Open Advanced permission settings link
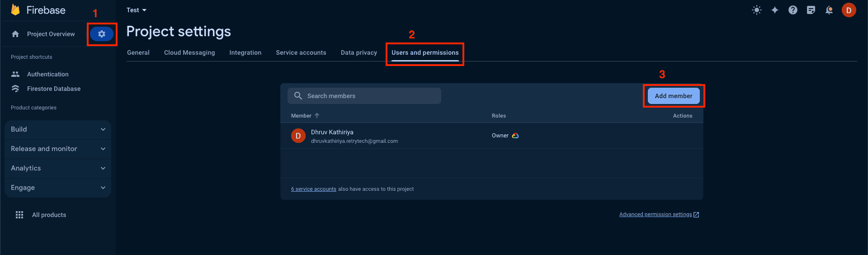The width and height of the screenshot is (868, 255). tap(656, 214)
